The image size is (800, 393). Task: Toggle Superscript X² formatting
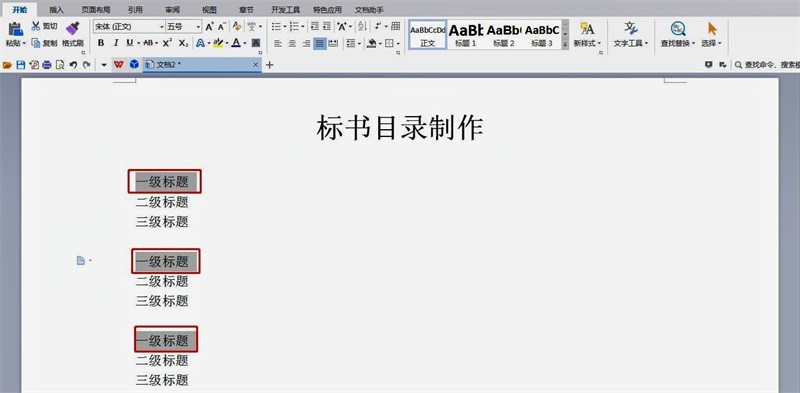pyautogui.click(x=167, y=43)
